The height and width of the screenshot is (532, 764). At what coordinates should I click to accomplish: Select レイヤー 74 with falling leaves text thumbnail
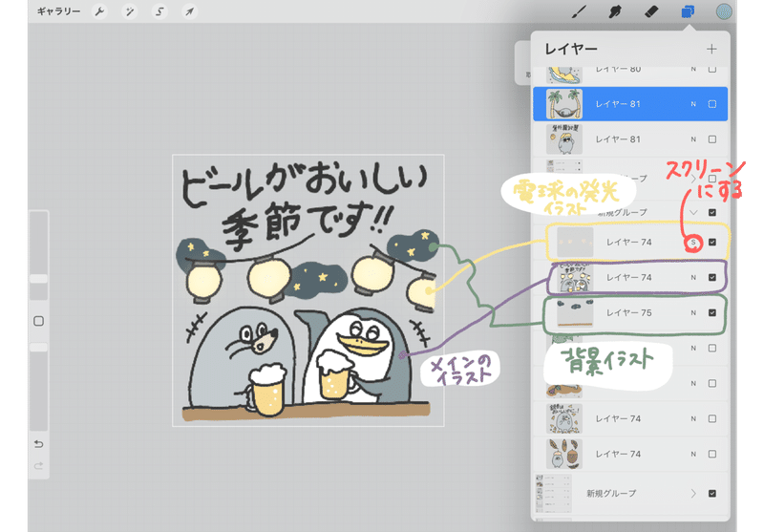click(x=630, y=418)
